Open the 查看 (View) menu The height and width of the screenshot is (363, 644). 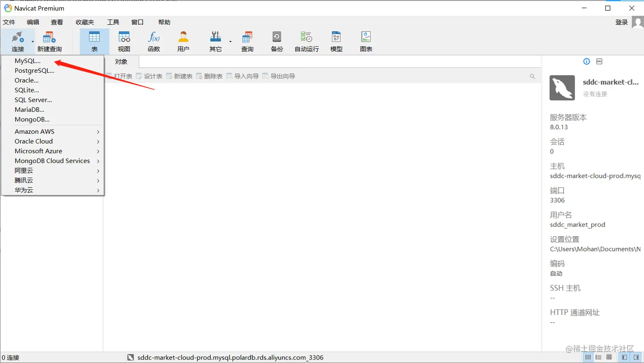57,22
